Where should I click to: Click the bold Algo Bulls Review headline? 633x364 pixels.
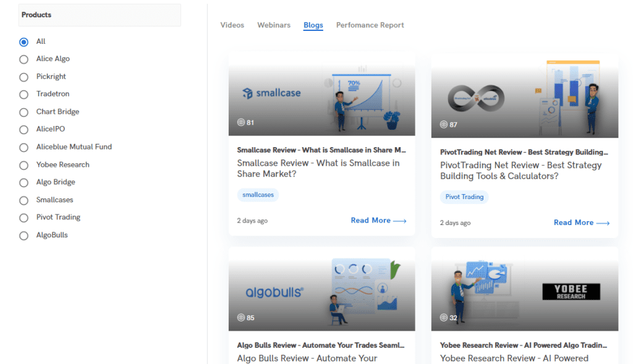click(321, 345)
